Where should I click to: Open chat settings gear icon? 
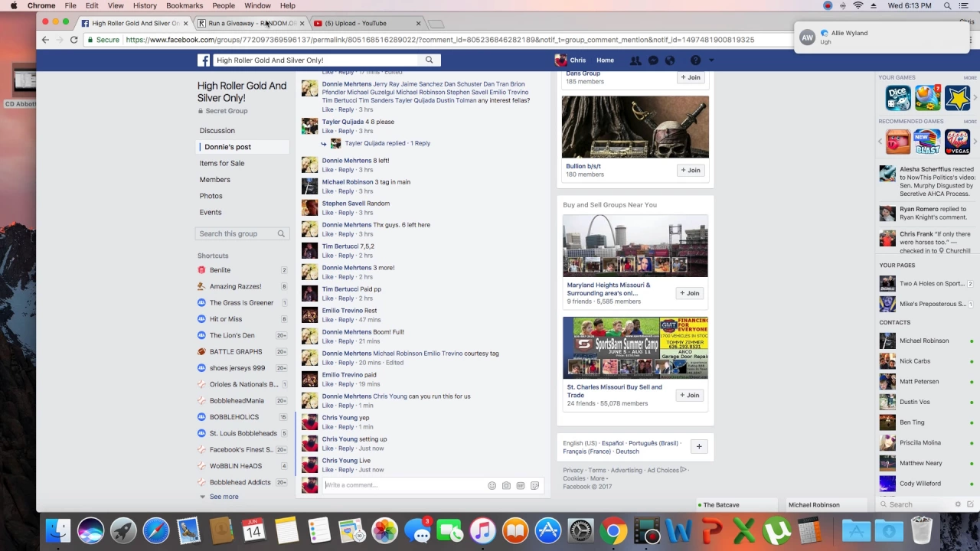(958, 504)
